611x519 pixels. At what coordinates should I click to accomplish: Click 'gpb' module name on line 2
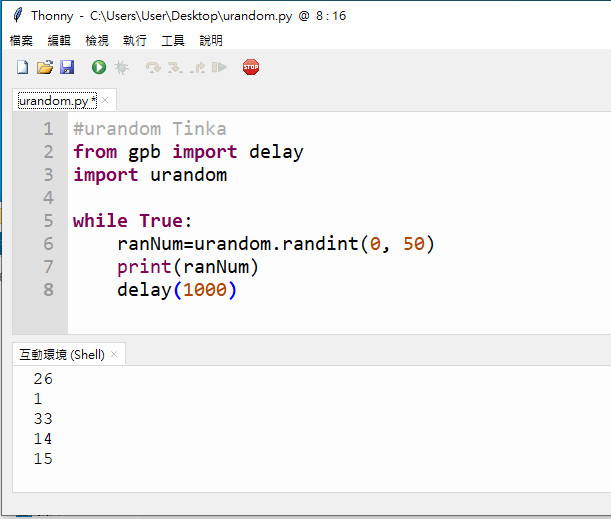144,152
